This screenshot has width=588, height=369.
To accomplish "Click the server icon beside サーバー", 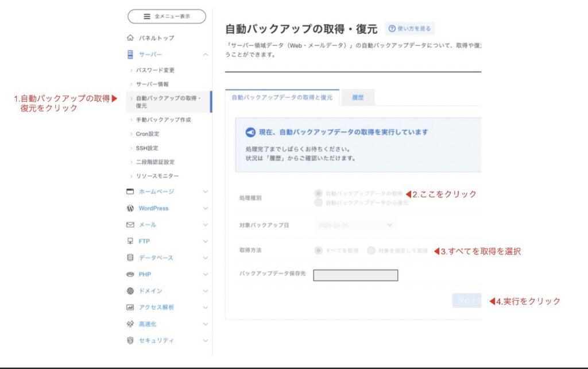I will click(x=130, y=55).
